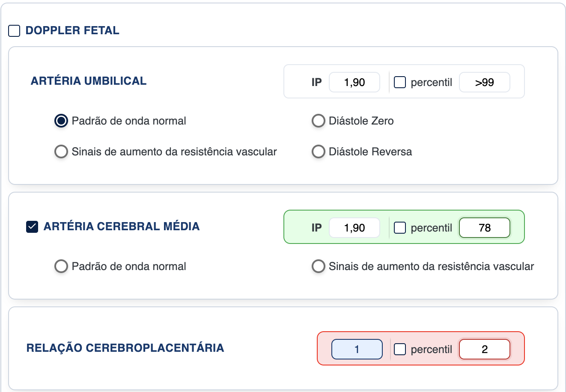The image size is (566, 392).
Task: Focus the Artéria Cerebral Média IP field
Action: tap(354, 228)
